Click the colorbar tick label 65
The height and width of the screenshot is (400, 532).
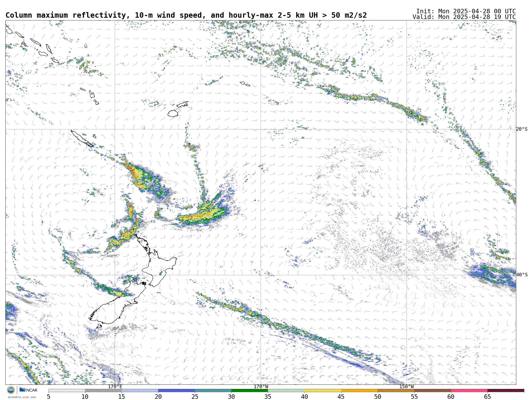487,397
